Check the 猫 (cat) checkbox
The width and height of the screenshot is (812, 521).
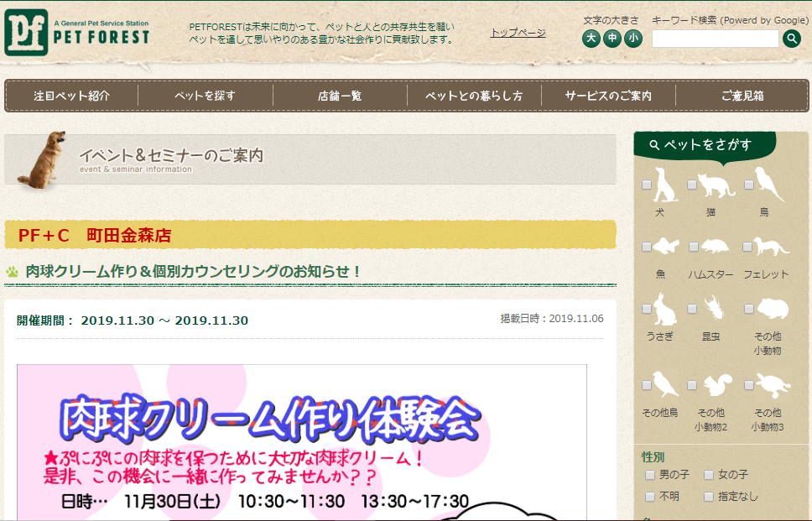692,185
